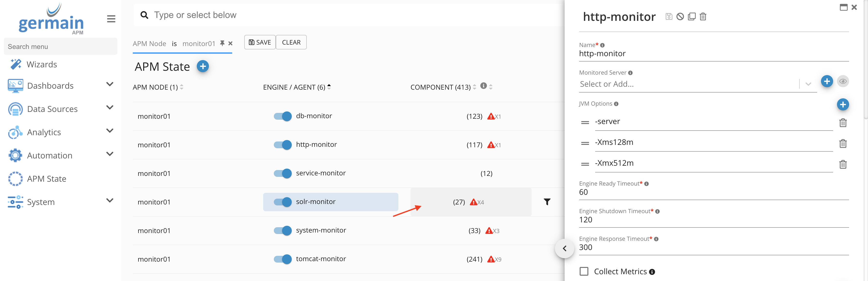Expand the System menu section

[x=110, y=201]
